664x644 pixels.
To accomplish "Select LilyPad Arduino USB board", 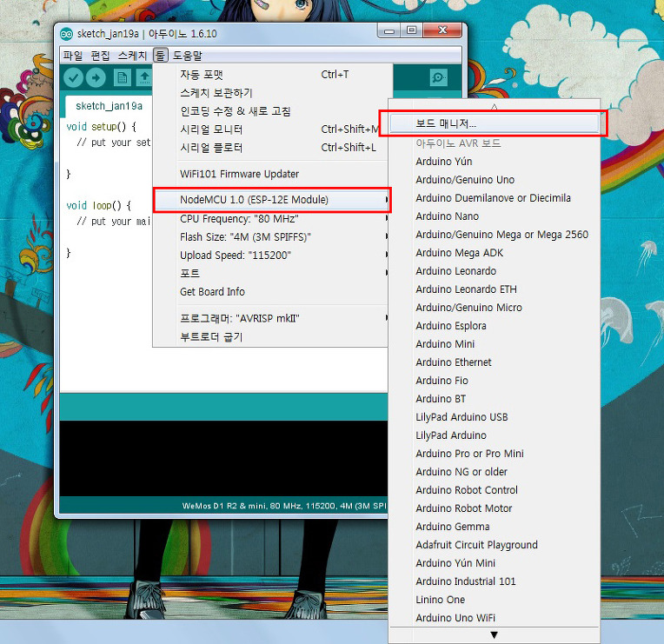I will click(494, 416).
